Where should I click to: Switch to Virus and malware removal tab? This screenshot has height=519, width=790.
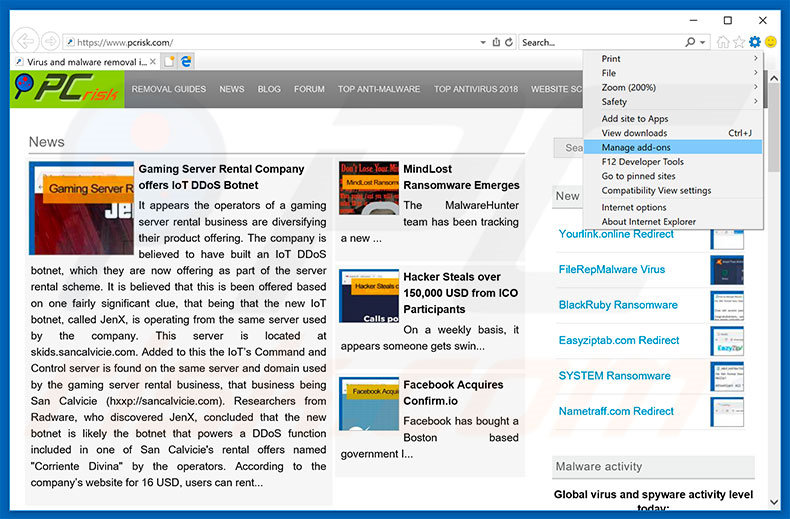87,61
